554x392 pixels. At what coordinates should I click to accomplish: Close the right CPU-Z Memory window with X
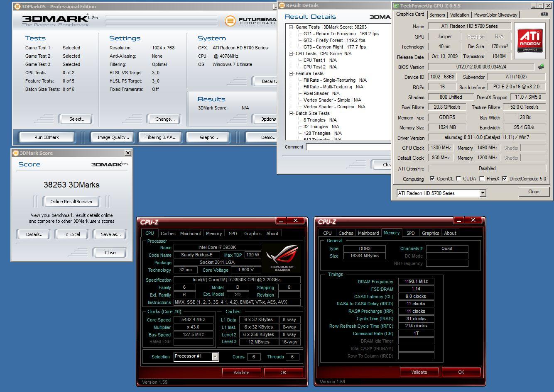(x=473, y=221)
